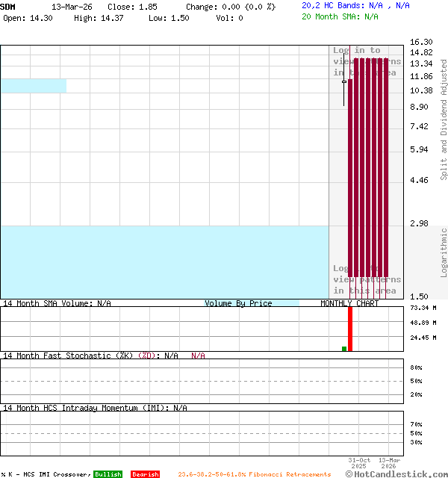This screenshot has width=448, height=478.
Task: Click the HotCandlestick.com watermark
Action: coord(397,474)
